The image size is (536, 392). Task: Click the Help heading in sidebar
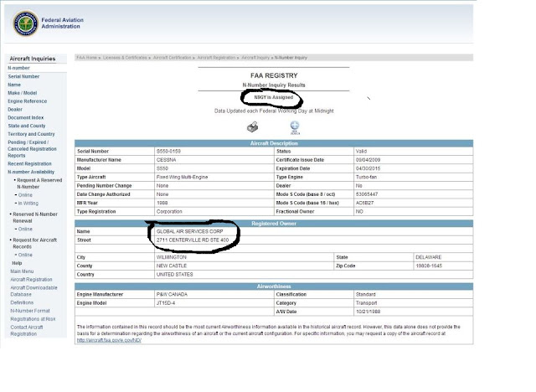point(17,263)
